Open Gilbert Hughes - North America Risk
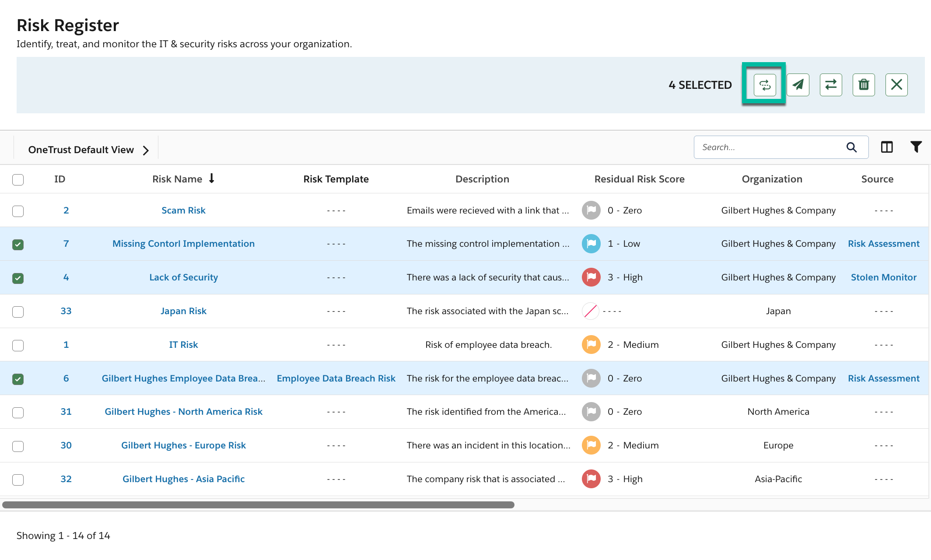 [183, 411]
